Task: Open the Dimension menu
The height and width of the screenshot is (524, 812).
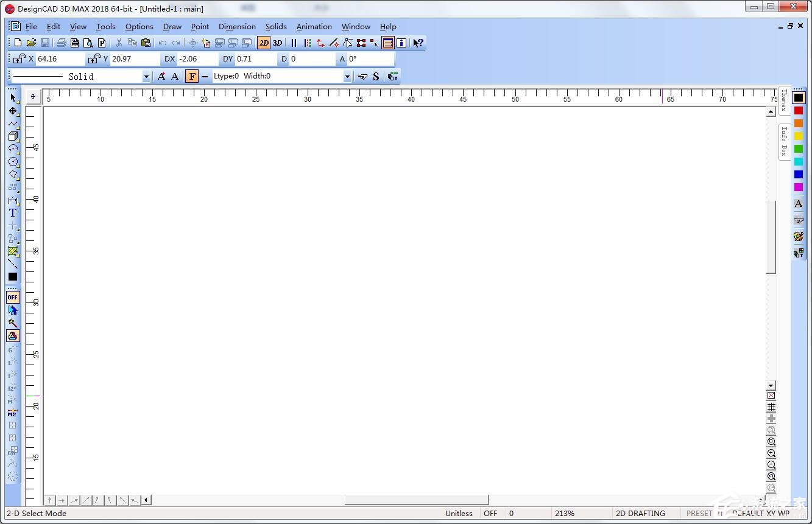Action: pyautogui.click(x=237, y=27)
